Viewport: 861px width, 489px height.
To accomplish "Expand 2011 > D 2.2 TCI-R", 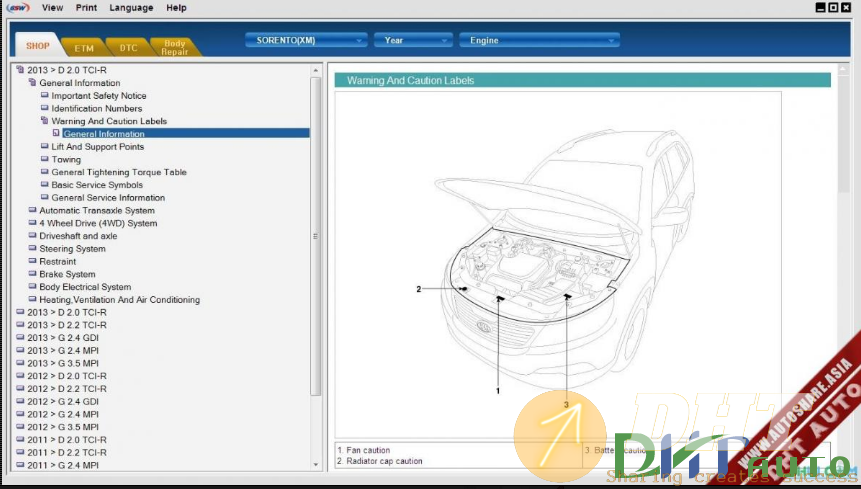I will (x=67, y=452).
